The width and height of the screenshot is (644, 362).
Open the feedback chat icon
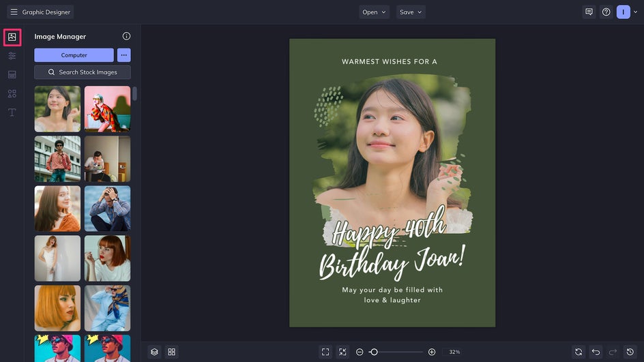tap(589, 12)
